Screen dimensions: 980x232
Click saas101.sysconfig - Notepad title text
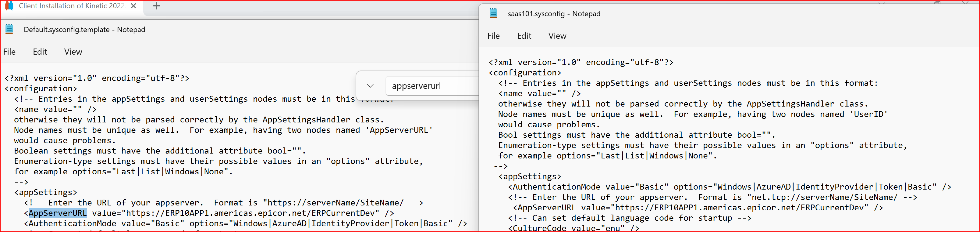(x=554, y=14)
